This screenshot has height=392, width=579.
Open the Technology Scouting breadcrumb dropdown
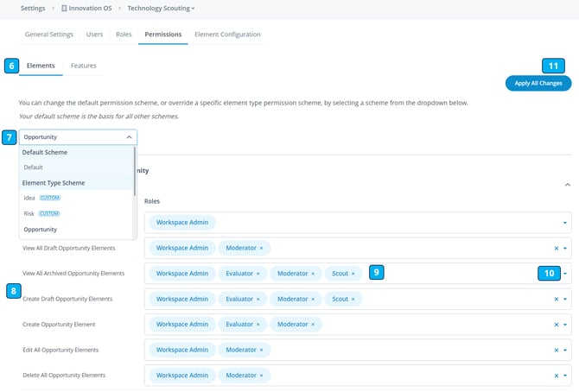click(x=161, y=9)
